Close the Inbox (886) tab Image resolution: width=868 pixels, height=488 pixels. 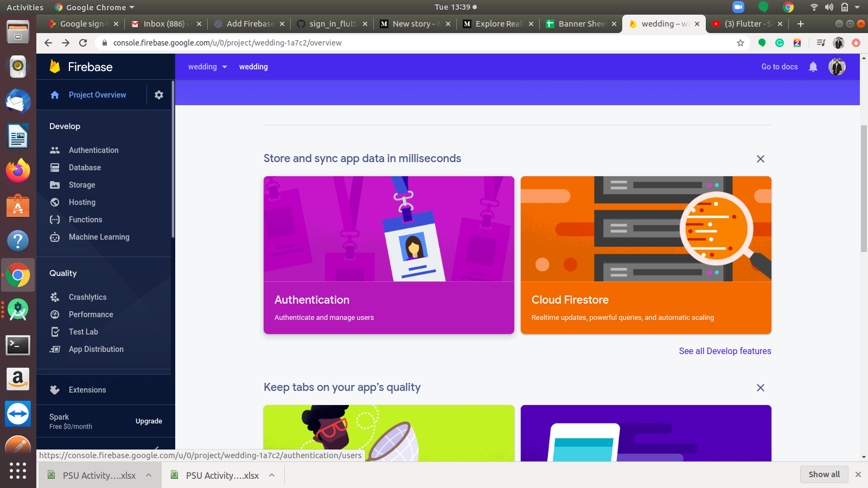point(199,24)
